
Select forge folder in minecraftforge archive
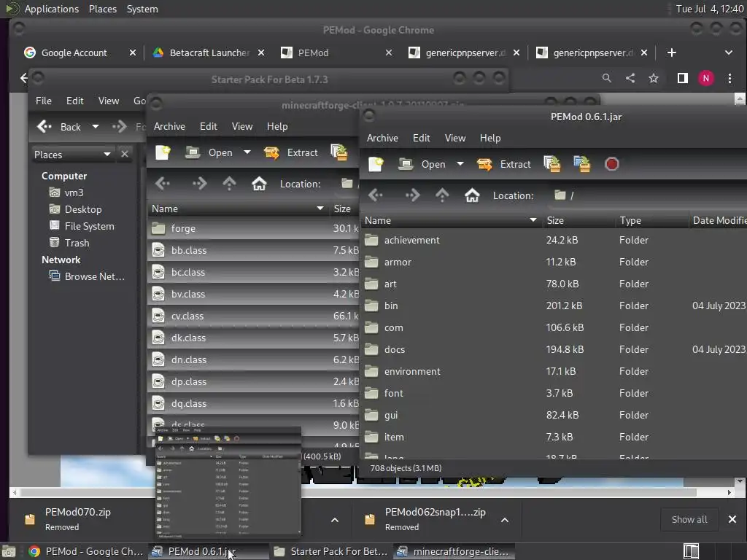[253, 228]
